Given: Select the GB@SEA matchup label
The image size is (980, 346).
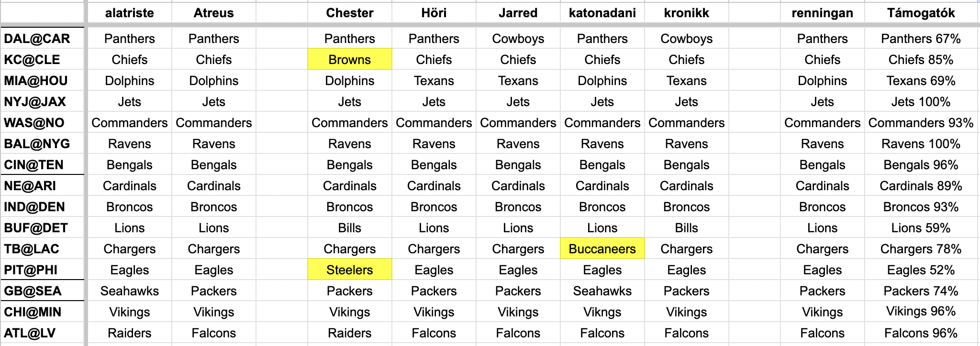Looking at the screenshot, I should click(x=33, y=291).
